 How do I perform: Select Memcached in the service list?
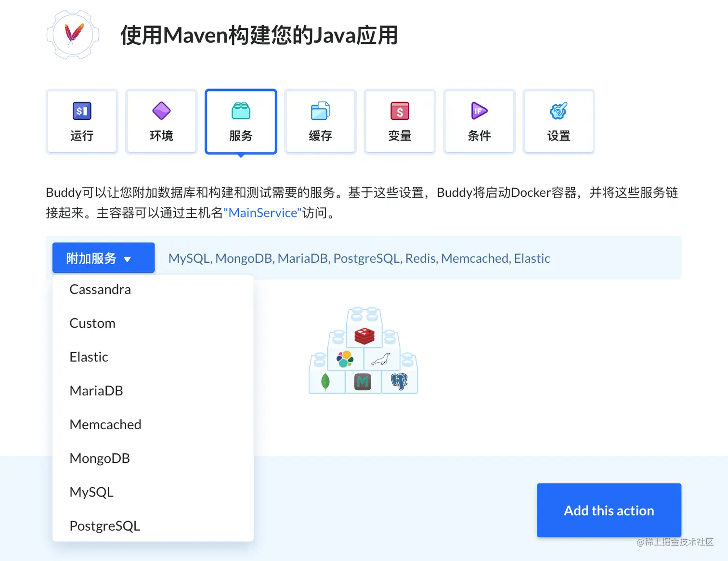(x=153, y=424)
